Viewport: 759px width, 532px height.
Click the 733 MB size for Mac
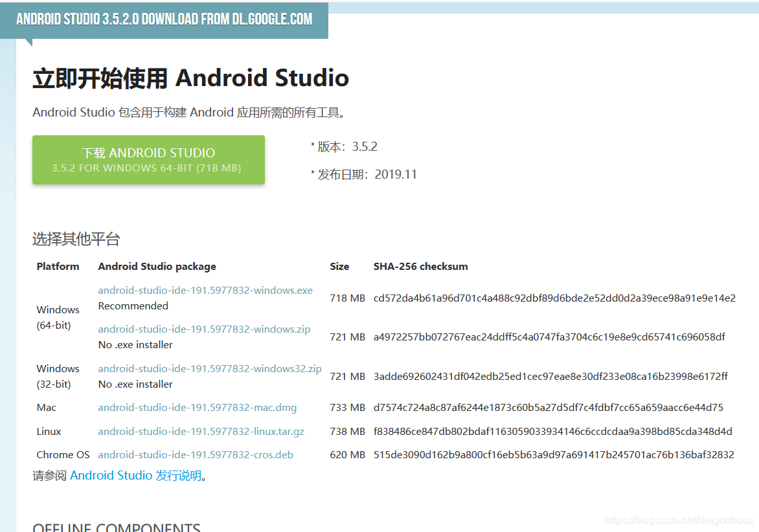pyautogui.click(x=348, y=408)
